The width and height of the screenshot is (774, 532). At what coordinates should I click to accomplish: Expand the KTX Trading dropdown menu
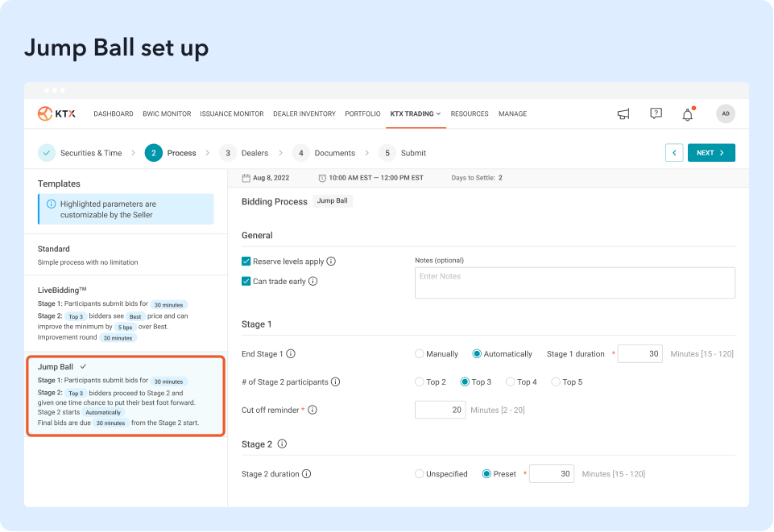pos(415,114)
